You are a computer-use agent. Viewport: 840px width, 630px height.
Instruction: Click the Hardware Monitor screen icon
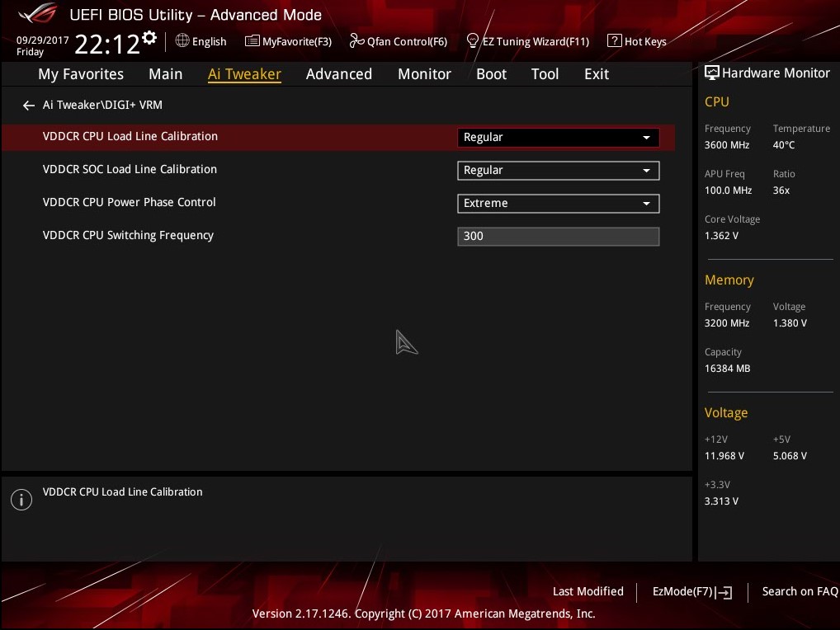pos(711,73)
